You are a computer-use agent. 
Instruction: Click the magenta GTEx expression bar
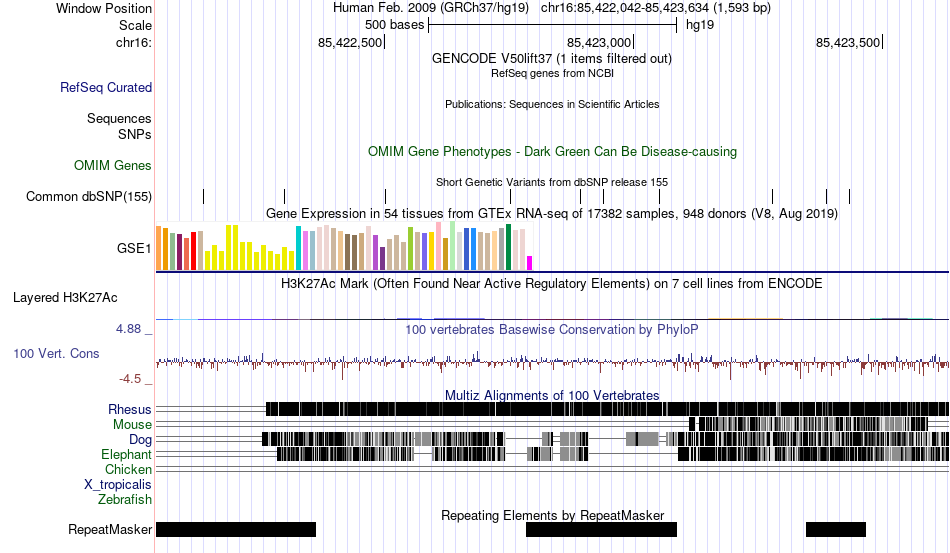[x=530, y=263]
